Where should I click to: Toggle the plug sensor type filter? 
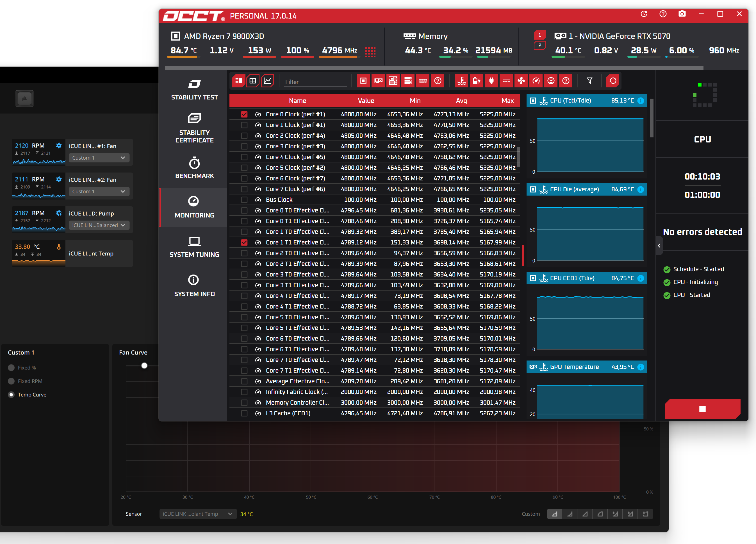(491, 81)
